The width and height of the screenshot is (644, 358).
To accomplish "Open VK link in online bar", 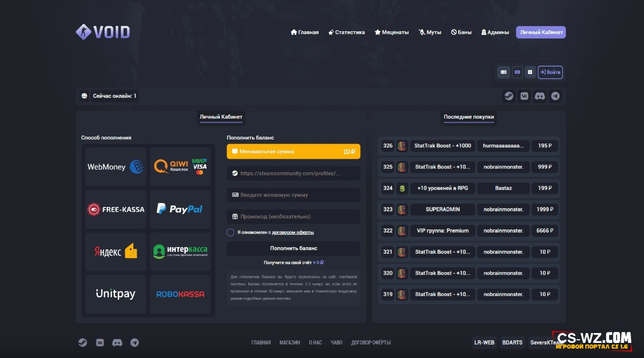I will [x=524, y=96].
